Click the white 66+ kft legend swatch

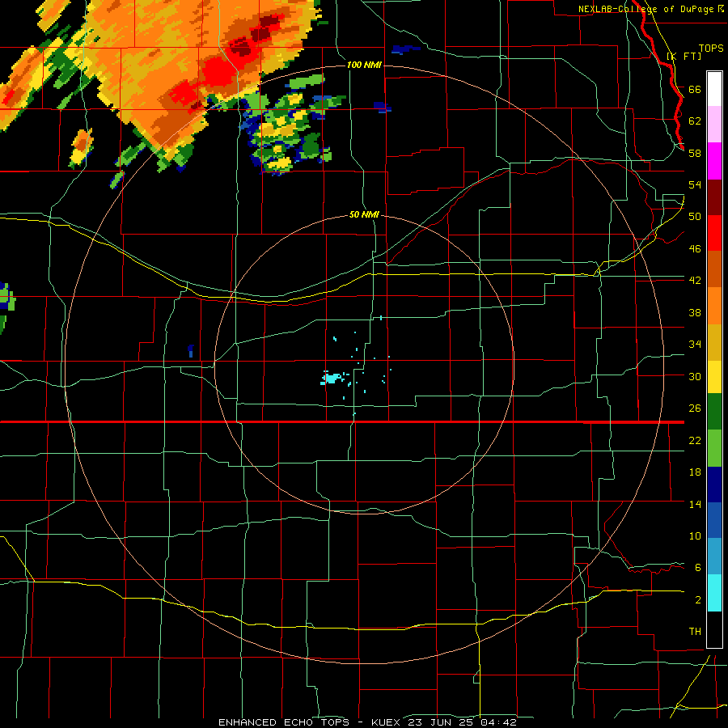point(714,89)
